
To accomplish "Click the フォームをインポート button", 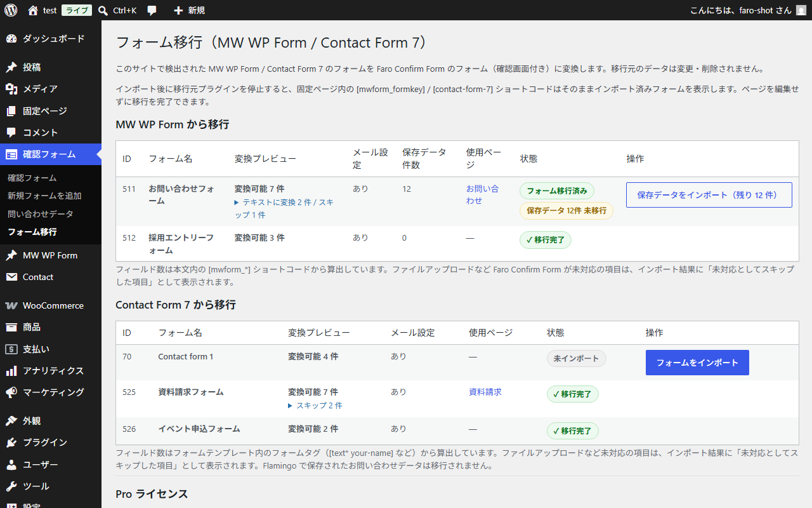I will coord(697,363).
